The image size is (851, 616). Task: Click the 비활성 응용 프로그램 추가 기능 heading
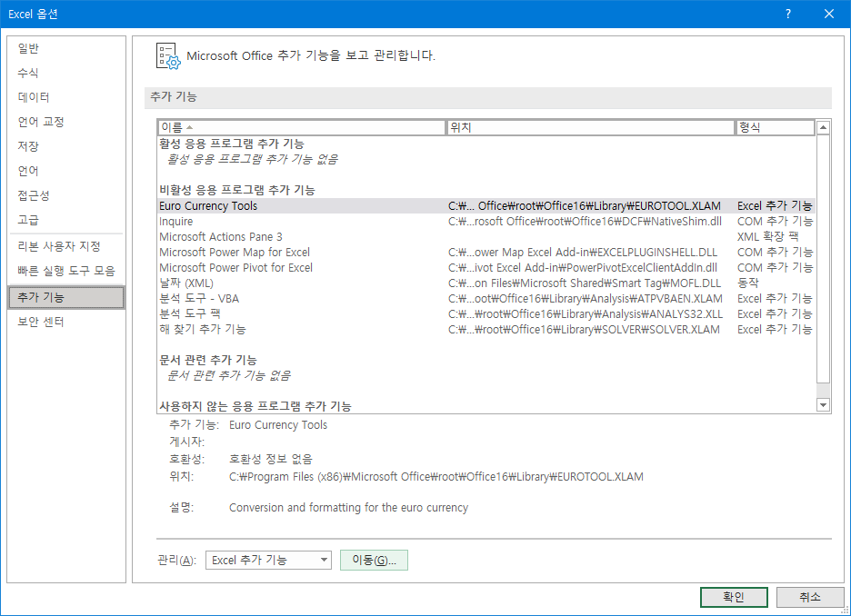pos(237,190)
